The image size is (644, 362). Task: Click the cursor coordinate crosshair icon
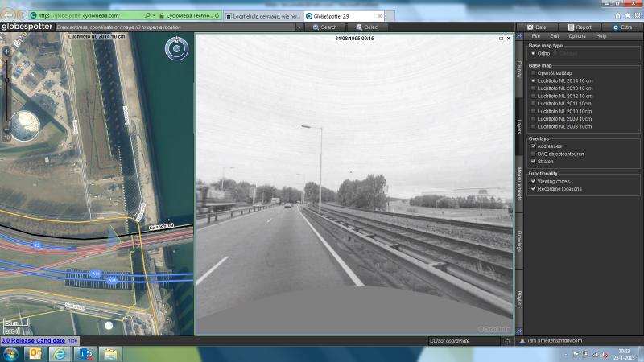pos(507,341)
